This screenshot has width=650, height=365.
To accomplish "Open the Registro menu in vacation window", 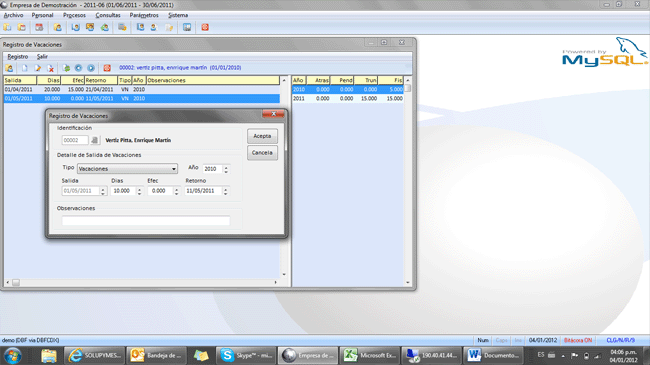I will [x=17, y=56].
